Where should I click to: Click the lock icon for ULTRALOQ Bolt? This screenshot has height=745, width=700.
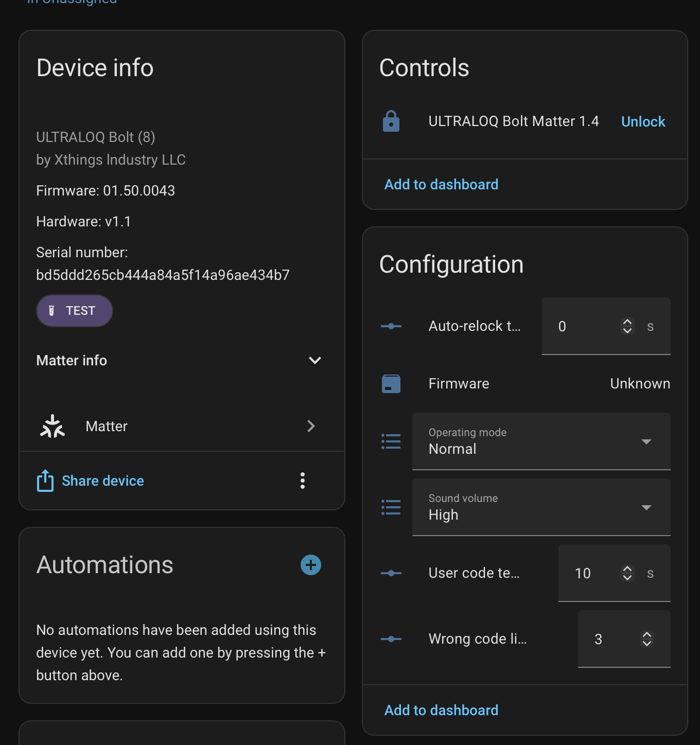(391, 121)
